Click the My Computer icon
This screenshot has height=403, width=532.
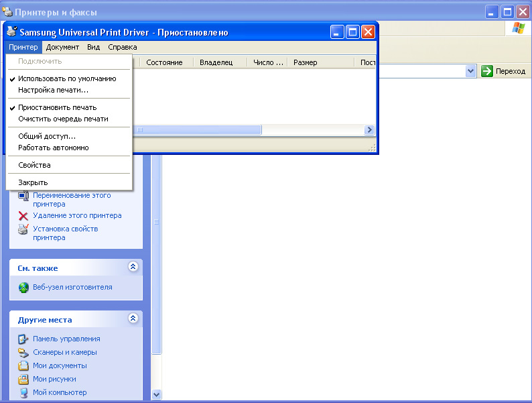pyautogui.click(x=23, y=393)
